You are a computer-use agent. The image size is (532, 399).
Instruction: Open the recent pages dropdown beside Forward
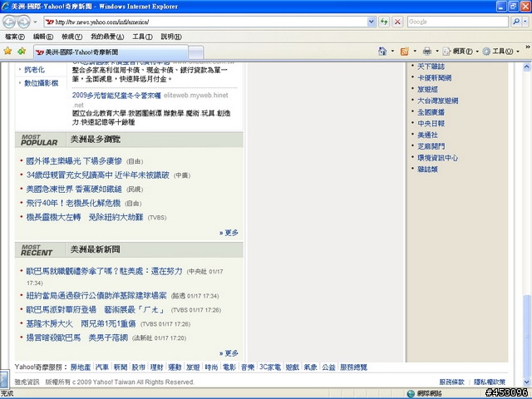click(35, 22)
